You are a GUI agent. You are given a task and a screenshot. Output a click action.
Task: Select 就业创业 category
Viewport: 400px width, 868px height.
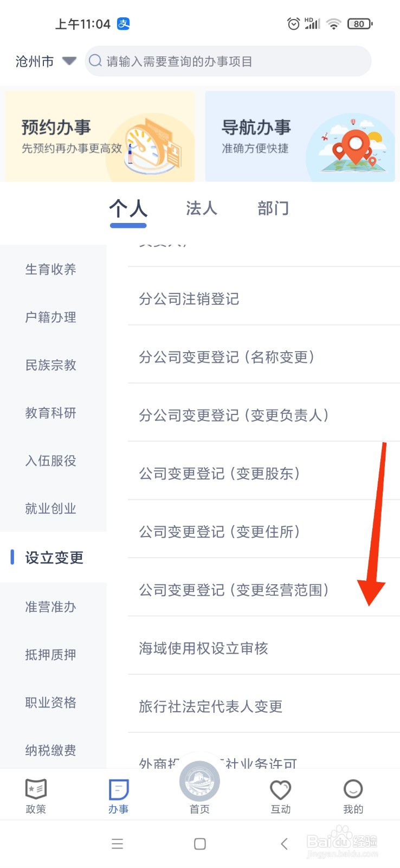click(50, 508)
